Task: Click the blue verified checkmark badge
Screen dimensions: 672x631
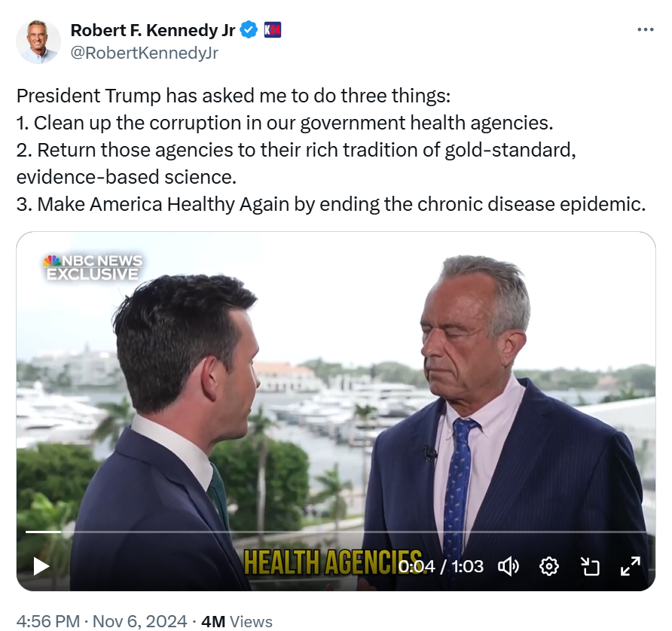Action: coord(249,30)
